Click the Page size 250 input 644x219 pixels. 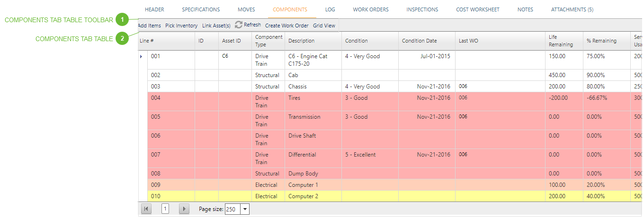tap(233, 209)
